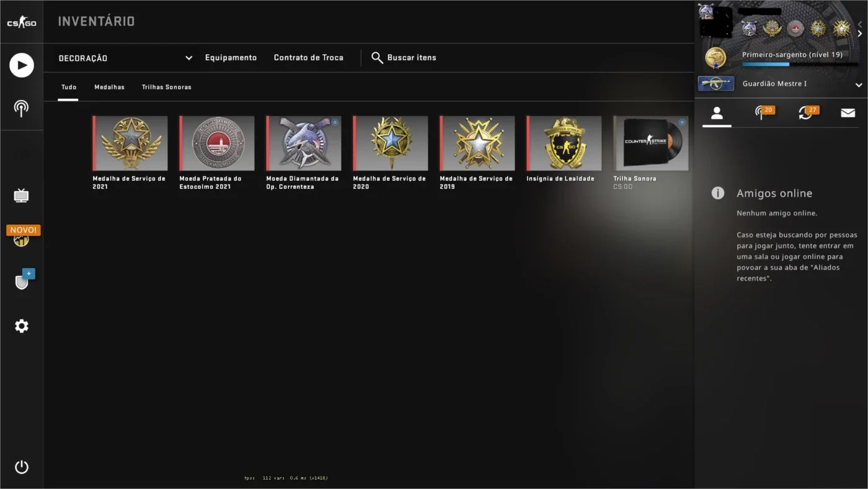
Task: Click the gold eagle Primeiro-sargento rank badge
Action: [x=715, y=58]
